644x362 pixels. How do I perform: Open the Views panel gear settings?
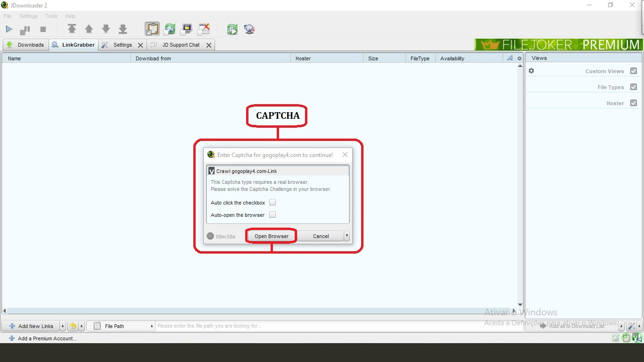[531, 71]
